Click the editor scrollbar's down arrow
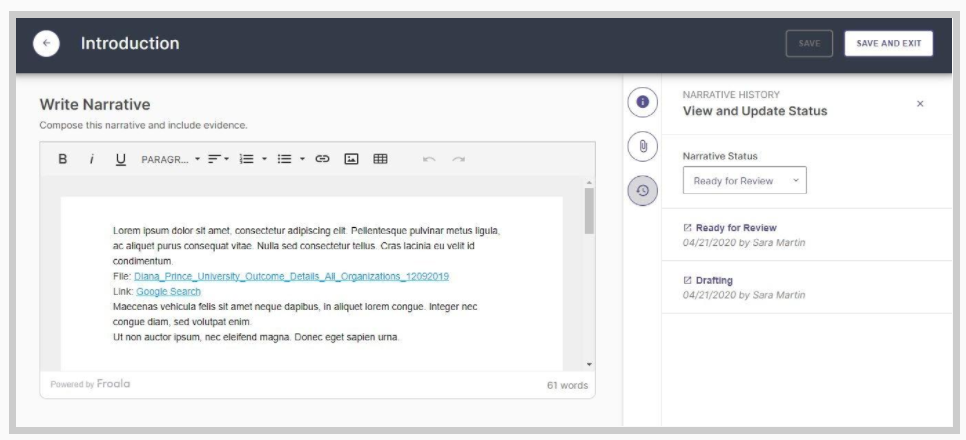 tap(589, 365)
